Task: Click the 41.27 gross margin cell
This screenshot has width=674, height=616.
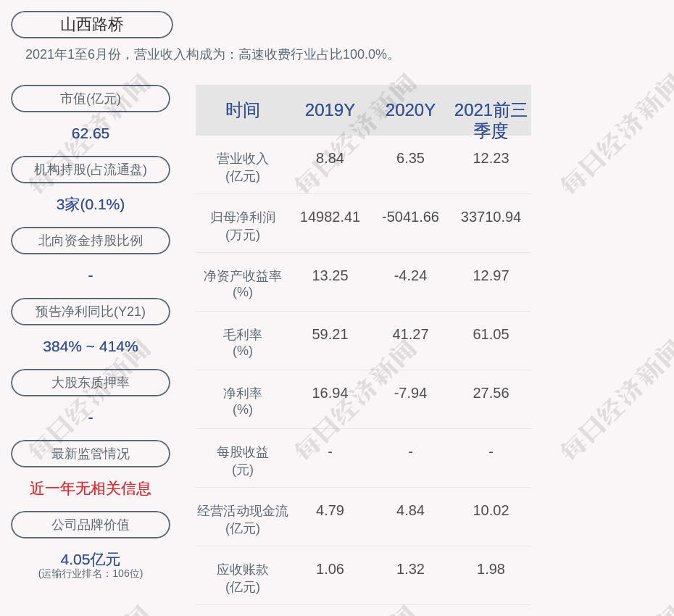Action: coord(410,334)
